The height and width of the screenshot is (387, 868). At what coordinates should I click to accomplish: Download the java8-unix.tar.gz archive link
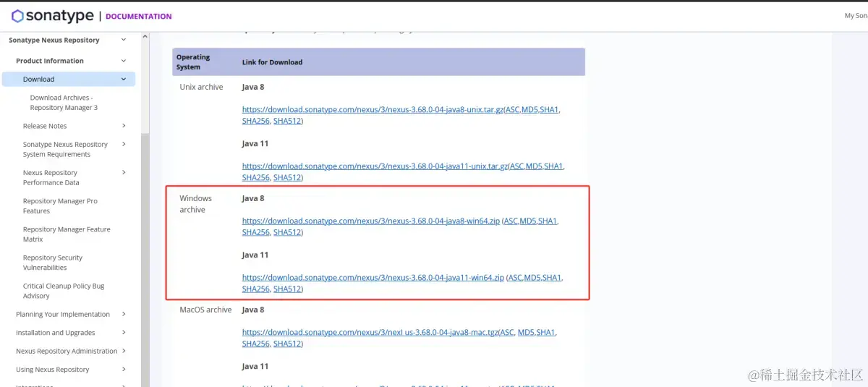(x=373, y=110)
